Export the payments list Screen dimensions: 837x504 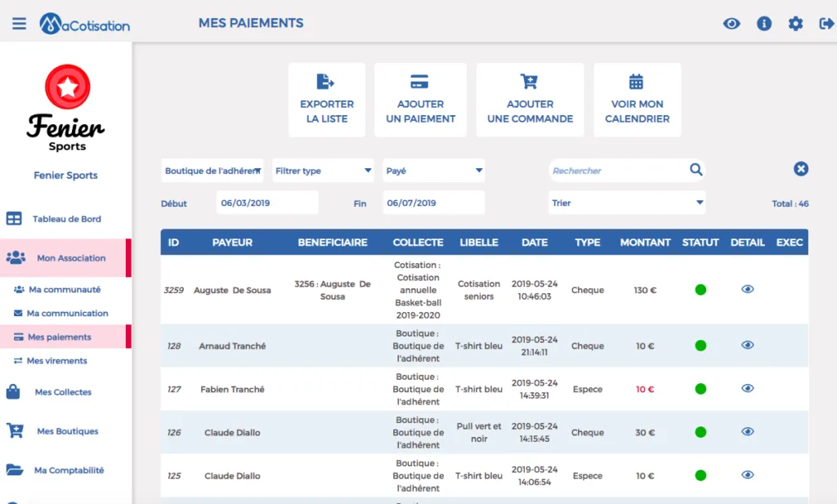point(327,100)
